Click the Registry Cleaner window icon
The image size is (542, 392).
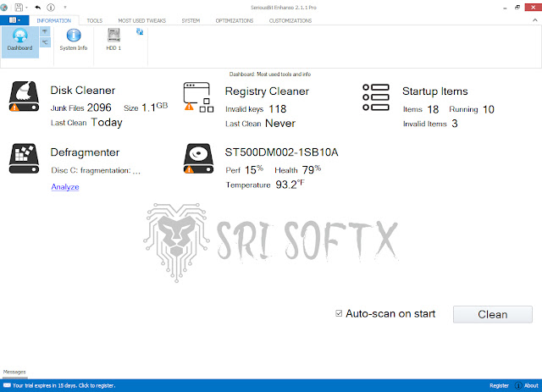click(x=198, y=97)
